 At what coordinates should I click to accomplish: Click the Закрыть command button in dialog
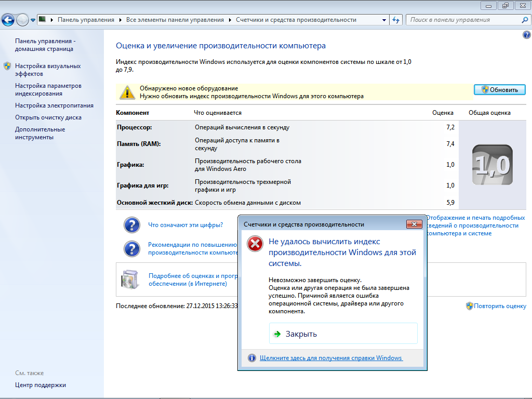tap(343, 334)
